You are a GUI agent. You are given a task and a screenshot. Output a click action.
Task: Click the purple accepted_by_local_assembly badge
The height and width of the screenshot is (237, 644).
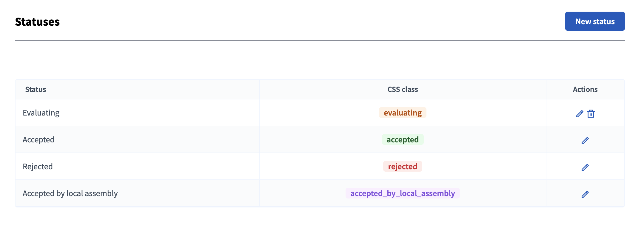(402, 193)
